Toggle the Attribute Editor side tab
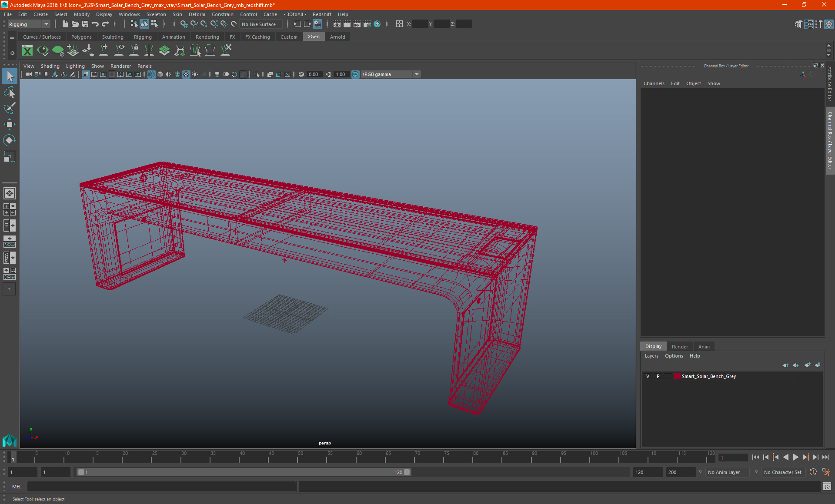835x504 pixels. click(830, 84)
